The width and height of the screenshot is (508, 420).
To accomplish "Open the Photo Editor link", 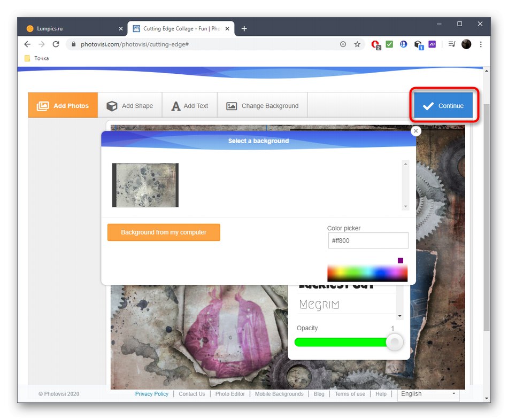I will click(x=230, y=394).
